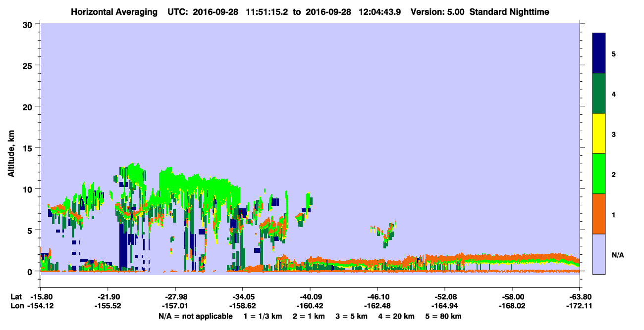This screenshot has width=644, height=330.
Task: Click the longitude value -155.52
Action: point(107,306)
